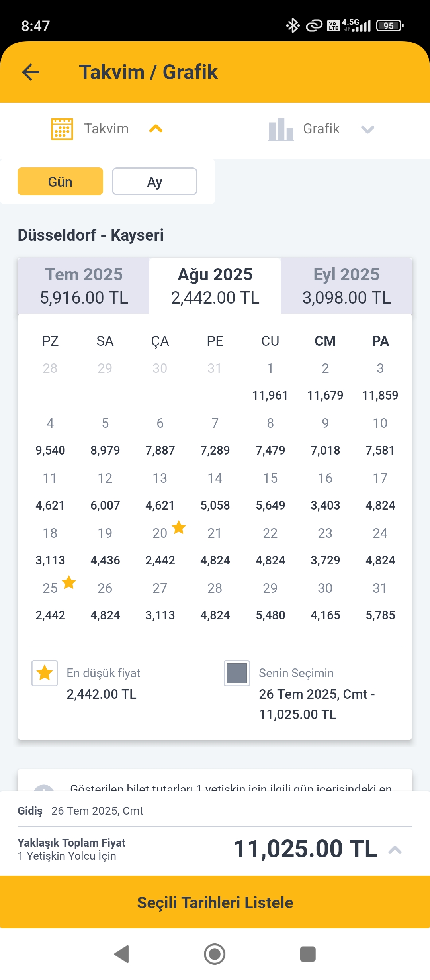Choose August 18 with price 3,113
The height and width of the screenshot is (980, 430).
pyautogui.click(x=50, y=547)
